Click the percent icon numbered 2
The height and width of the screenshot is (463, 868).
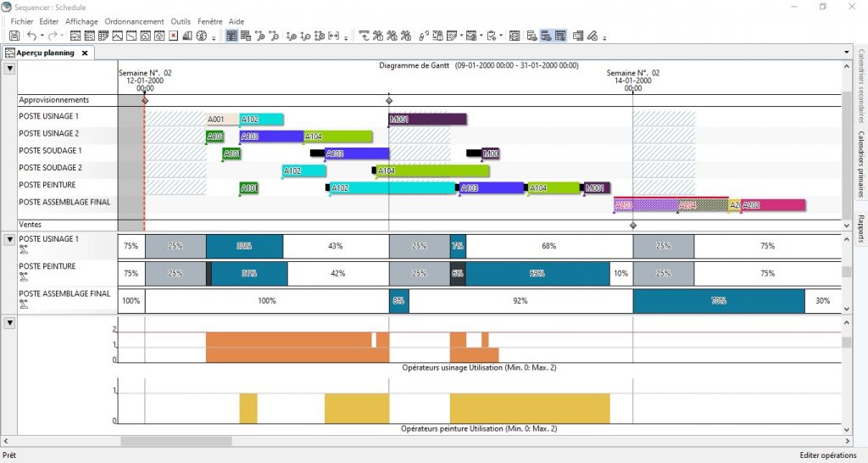(x=392, y=36)
